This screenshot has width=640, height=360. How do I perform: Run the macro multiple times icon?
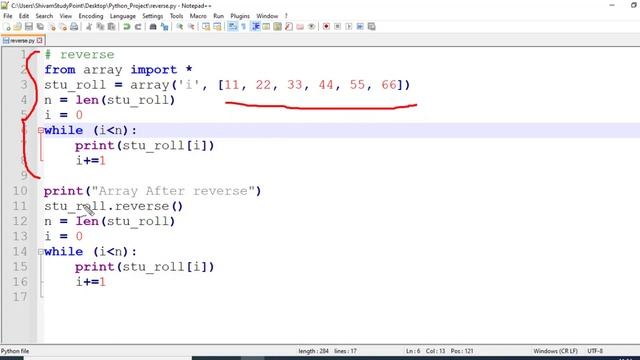(360, 27)
